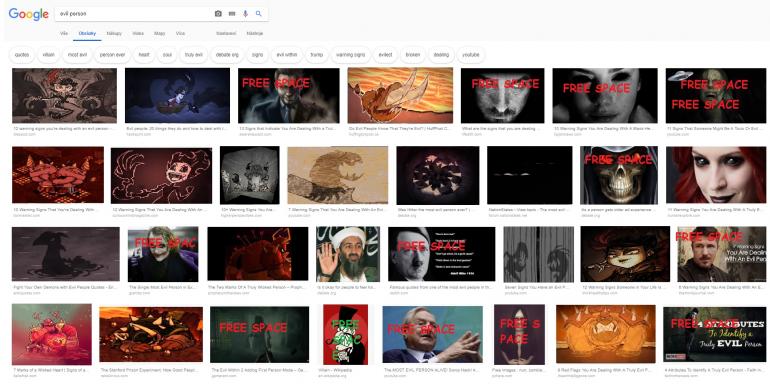
Task: Open the red pixel-art monsters thumbnail
Action: 58,175
